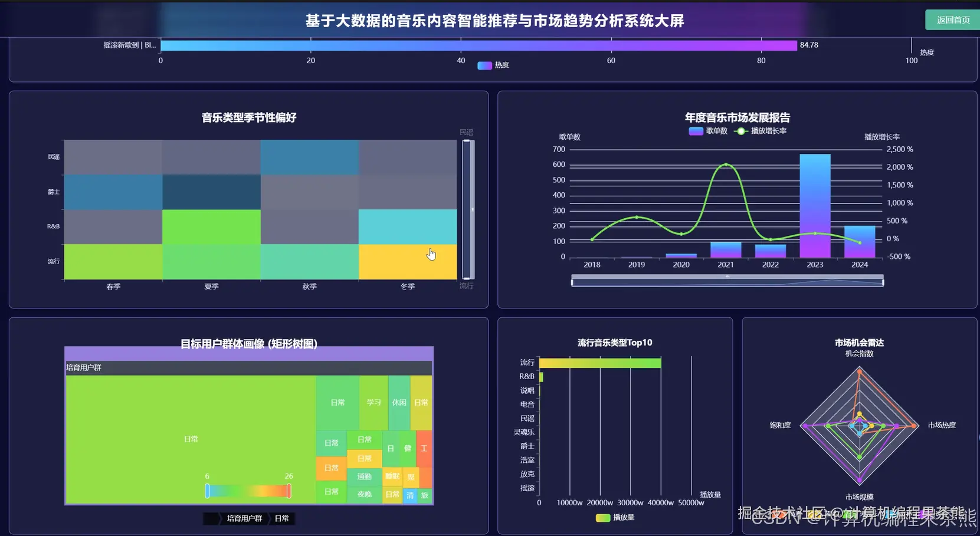The image size is (980, 536).
Task: Select the yellow 流行-冬季 heatmap cell
Action: 408,261
